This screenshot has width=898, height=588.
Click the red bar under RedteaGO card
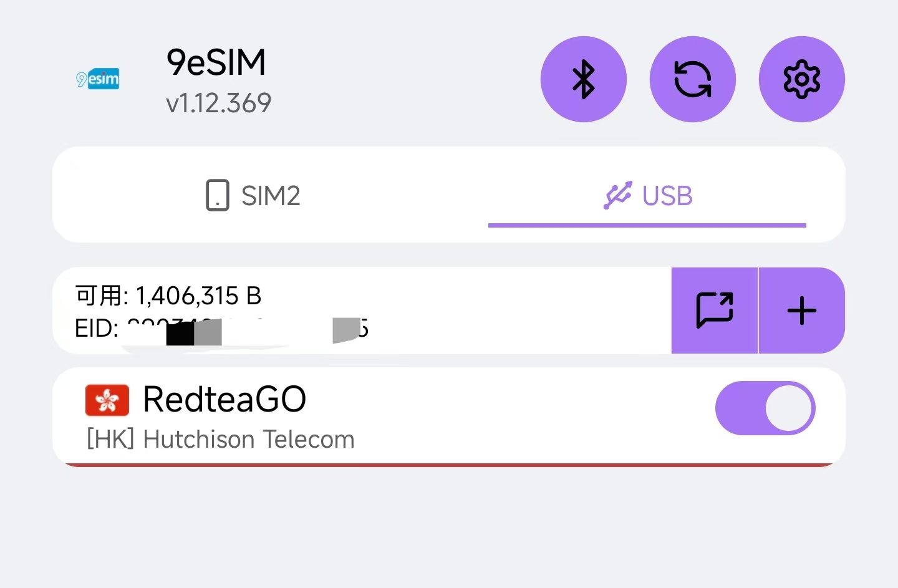click(x=449, y=465)
